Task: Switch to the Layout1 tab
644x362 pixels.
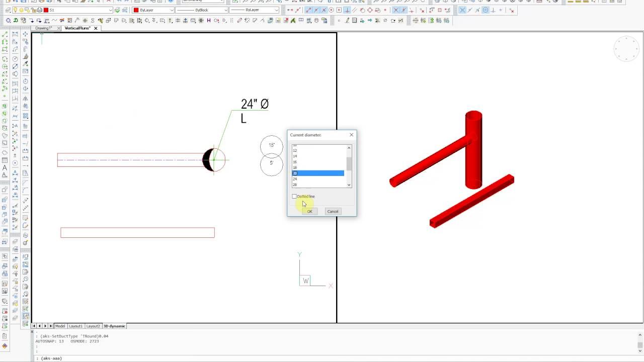Action: (75, 326)
